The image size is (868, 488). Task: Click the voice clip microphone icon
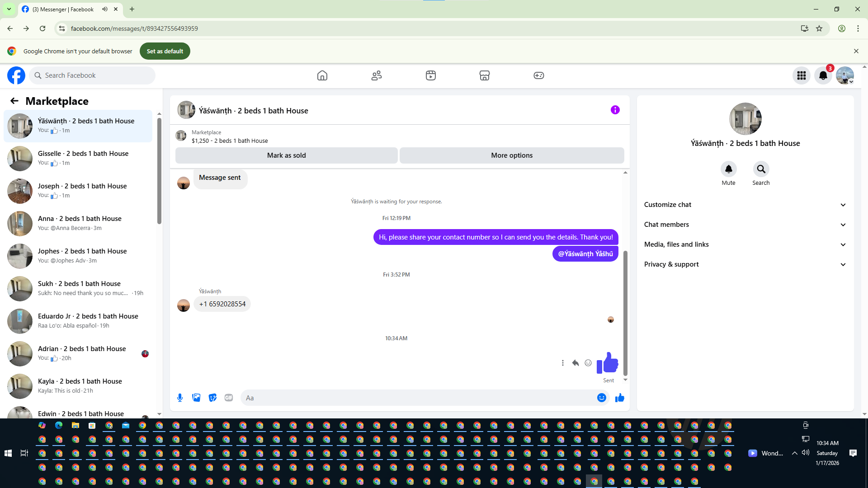[x=180, y=398]
